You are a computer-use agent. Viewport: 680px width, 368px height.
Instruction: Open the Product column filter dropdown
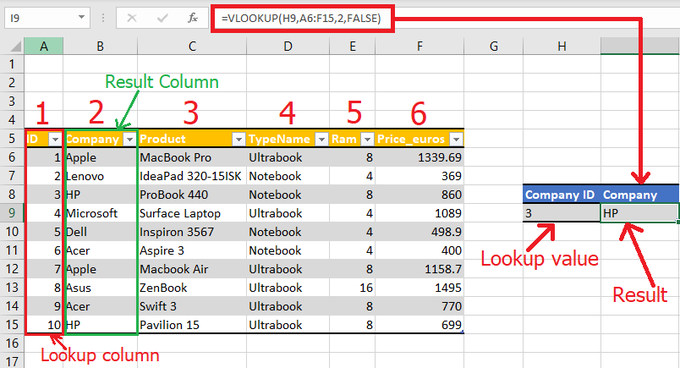(239, 139)
